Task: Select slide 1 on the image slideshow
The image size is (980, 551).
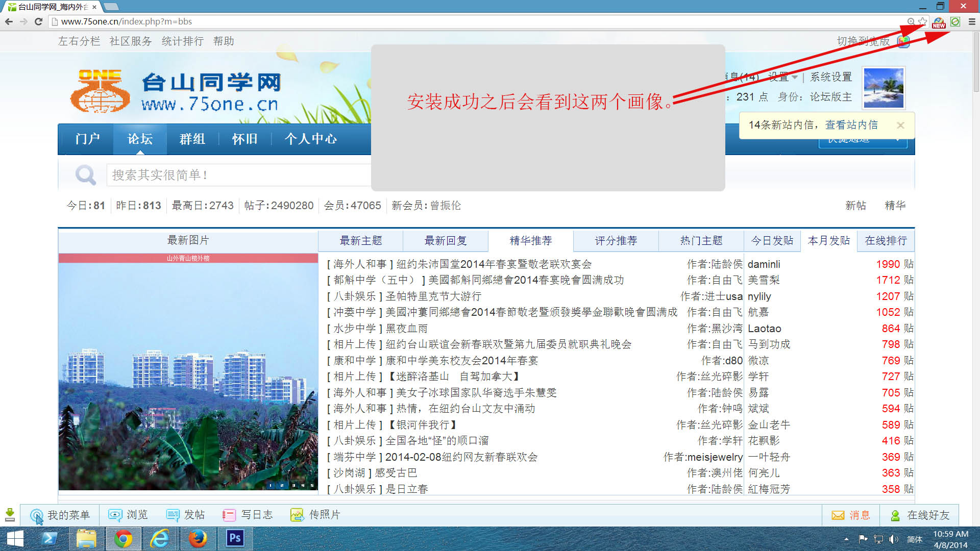Action: click(271, 486)
